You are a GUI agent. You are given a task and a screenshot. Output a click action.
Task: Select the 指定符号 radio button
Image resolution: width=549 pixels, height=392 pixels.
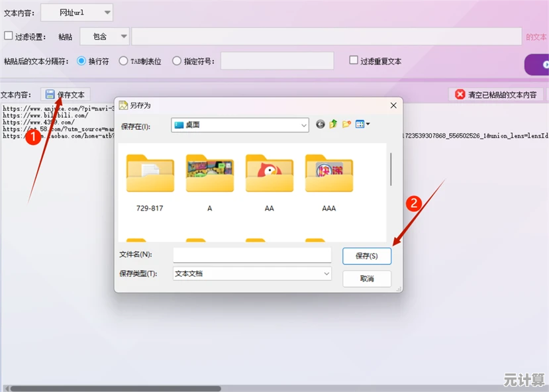pyautogui.click(x=176, y=61)
